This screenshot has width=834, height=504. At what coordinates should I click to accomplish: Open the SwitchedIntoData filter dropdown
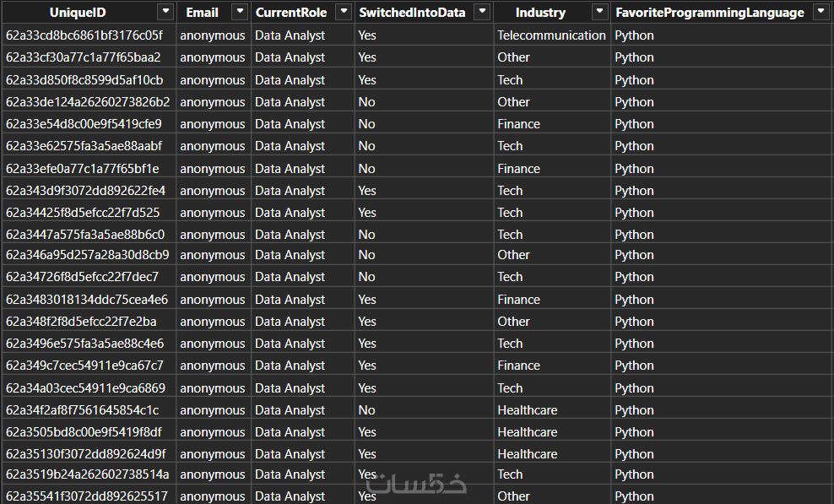click(x=482, y=12)
